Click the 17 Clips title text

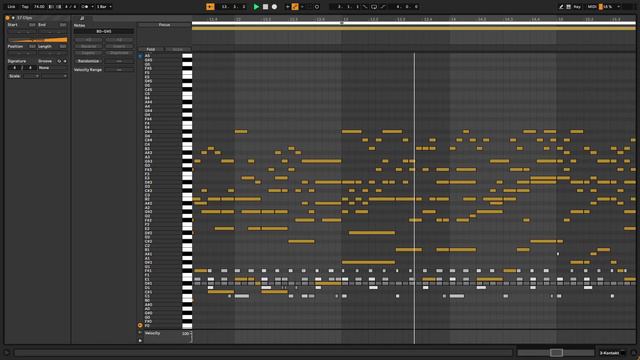24,18
